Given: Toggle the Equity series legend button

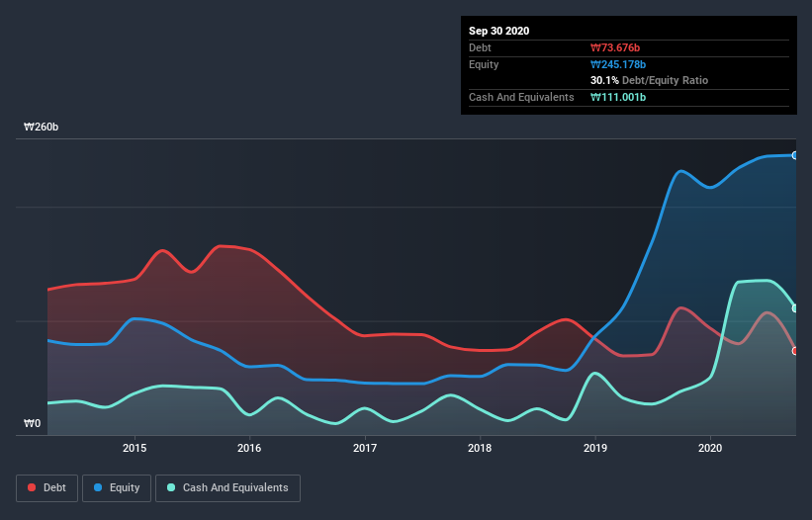Looking at the screenshot, I should pos(117,488).
